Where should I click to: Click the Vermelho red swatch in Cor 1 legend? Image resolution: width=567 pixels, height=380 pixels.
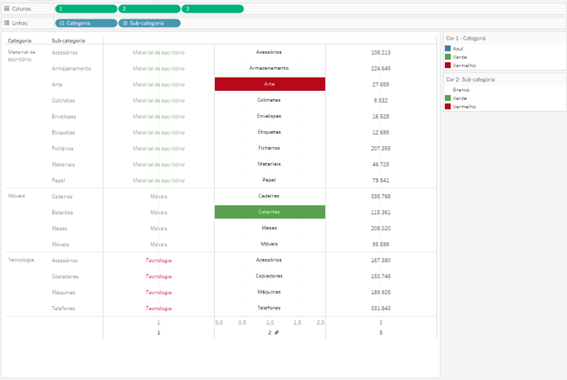point(448,65)
